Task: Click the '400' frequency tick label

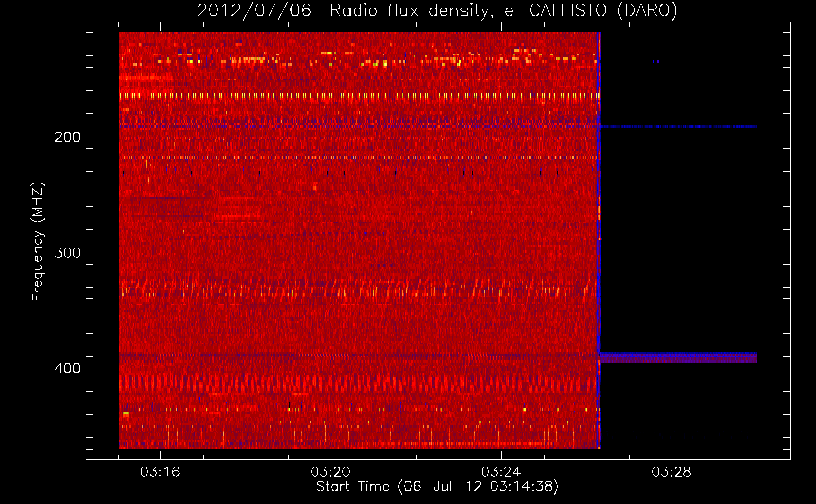Action: (68, 368)
